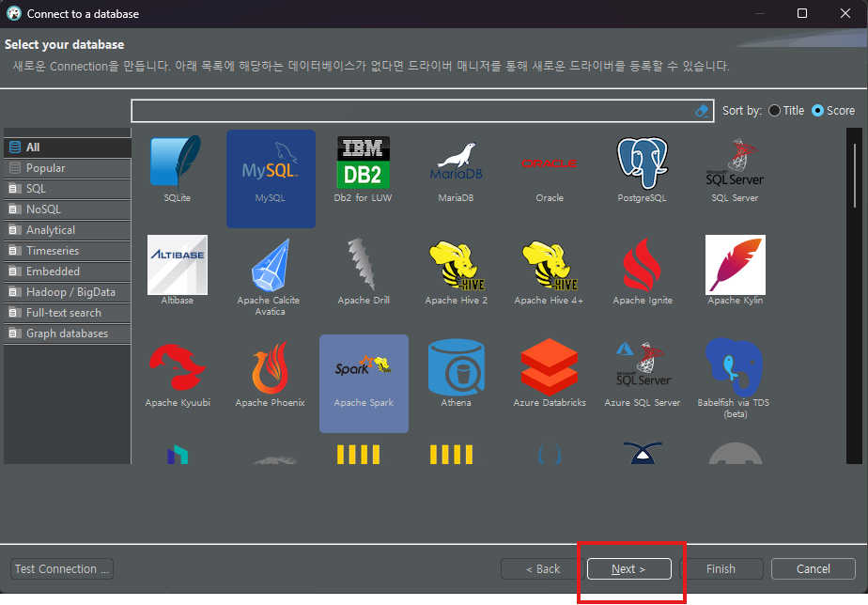
Task: Sort drivers by Score
Action: click(833, 111)
